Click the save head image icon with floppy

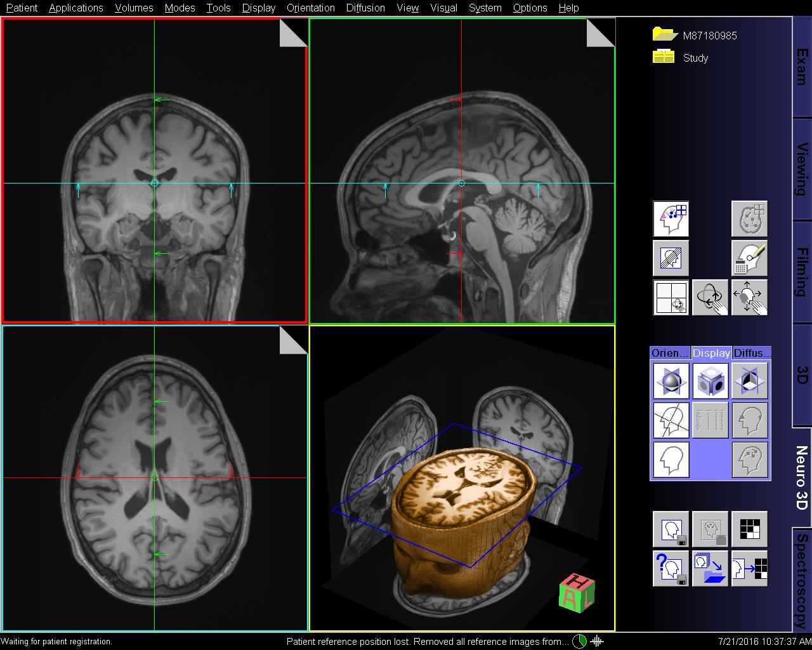pos(671,529)
